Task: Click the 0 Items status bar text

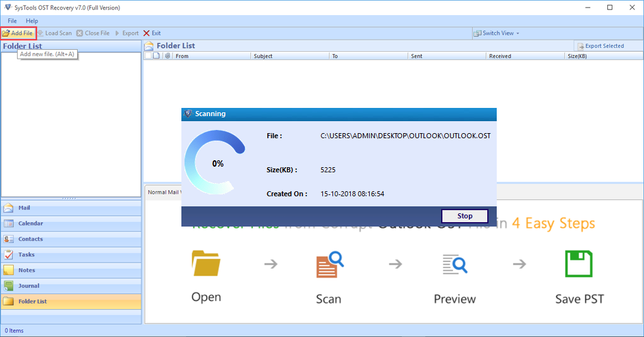Action: point(15,331)
